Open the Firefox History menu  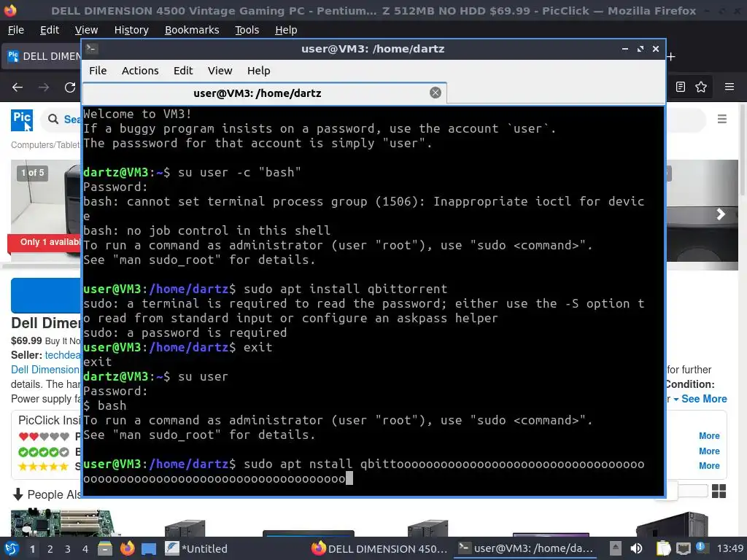[x=131, y=30]
